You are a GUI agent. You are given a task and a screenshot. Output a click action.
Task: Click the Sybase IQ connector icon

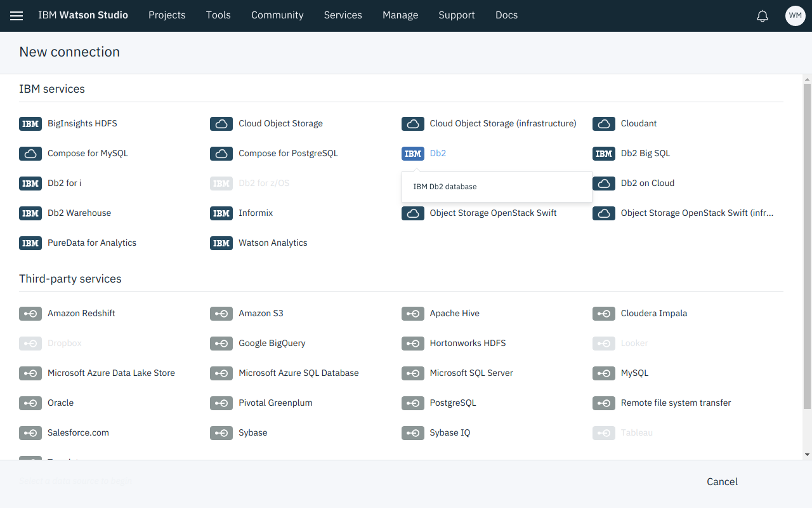click(413, 433)
